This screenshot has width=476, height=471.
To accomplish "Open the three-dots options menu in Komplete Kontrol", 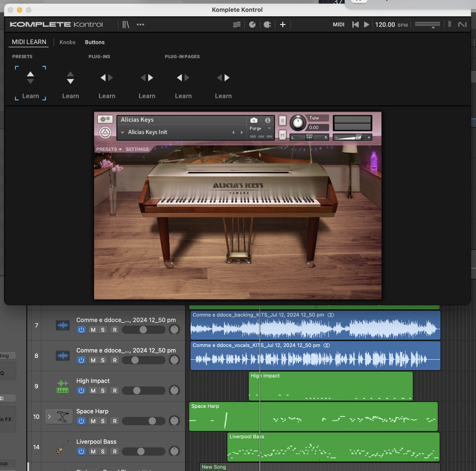I will [x=140, y=24].
